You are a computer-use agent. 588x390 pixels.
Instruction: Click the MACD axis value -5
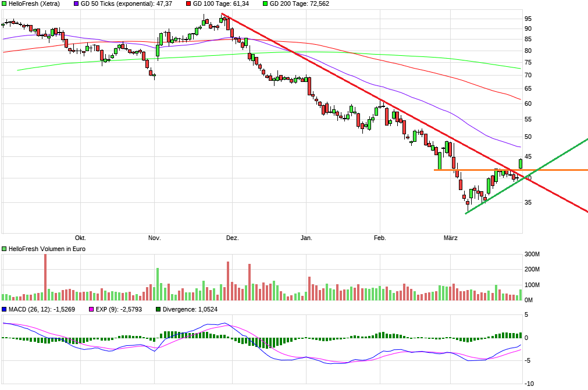click(x=528, y=361)
